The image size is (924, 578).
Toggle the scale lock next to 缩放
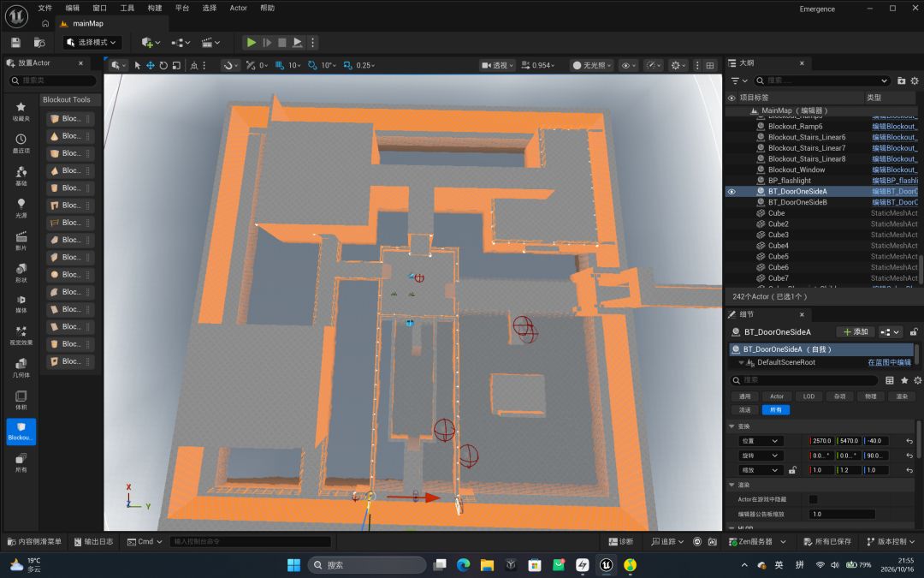(x=792, y=470)
